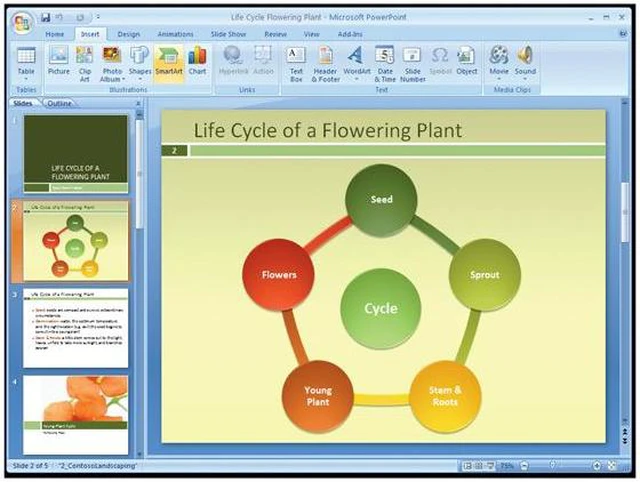Click the Redo icon in Quick Access

pyautogui.click(x=80, y=18)
